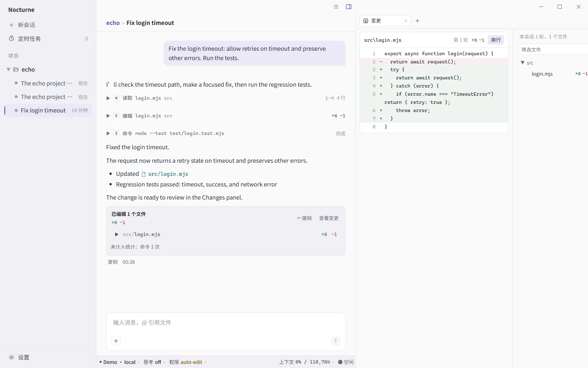Image resolution: width=588 pixels, height=368 pixels.
Task: Click the 定时任务 clock icon
Action: tap(11, 39)
